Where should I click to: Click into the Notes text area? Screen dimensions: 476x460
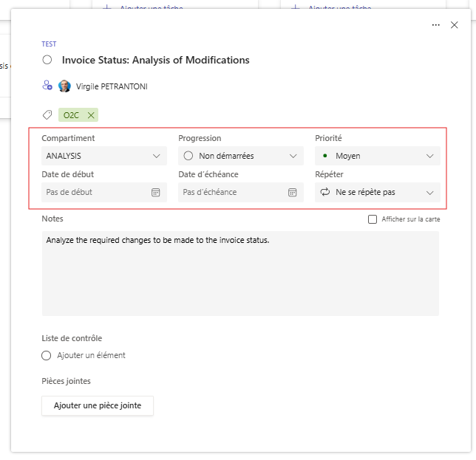[x=240, y=273]
